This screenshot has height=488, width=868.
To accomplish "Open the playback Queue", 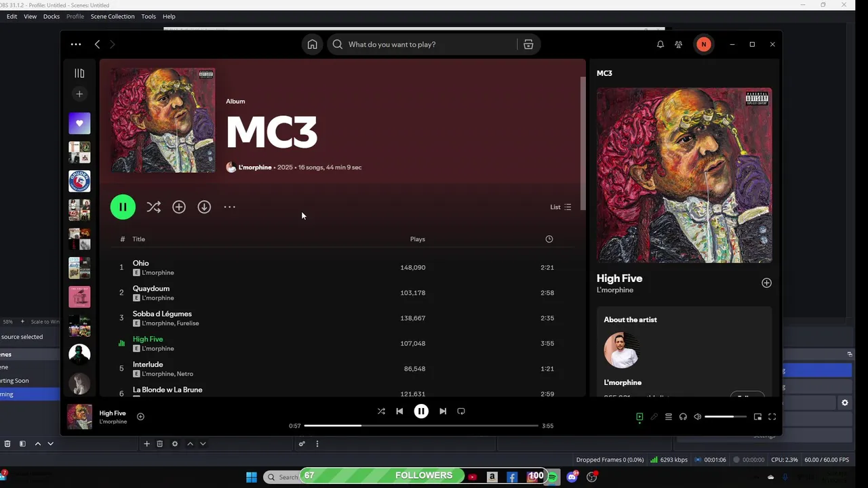I will 669,417.
